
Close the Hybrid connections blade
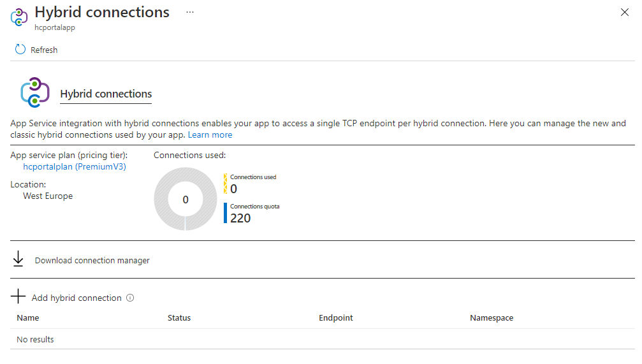click(625, 12)
